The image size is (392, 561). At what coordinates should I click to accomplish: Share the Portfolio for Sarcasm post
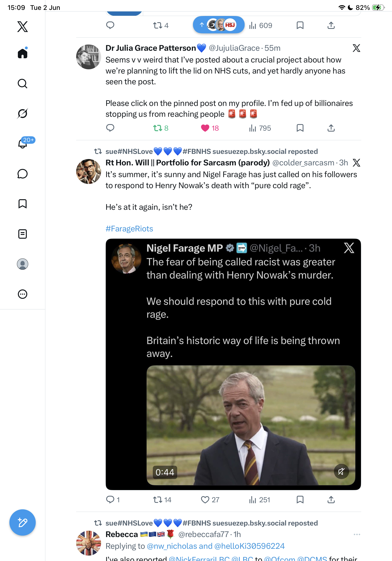click(331, 500)
